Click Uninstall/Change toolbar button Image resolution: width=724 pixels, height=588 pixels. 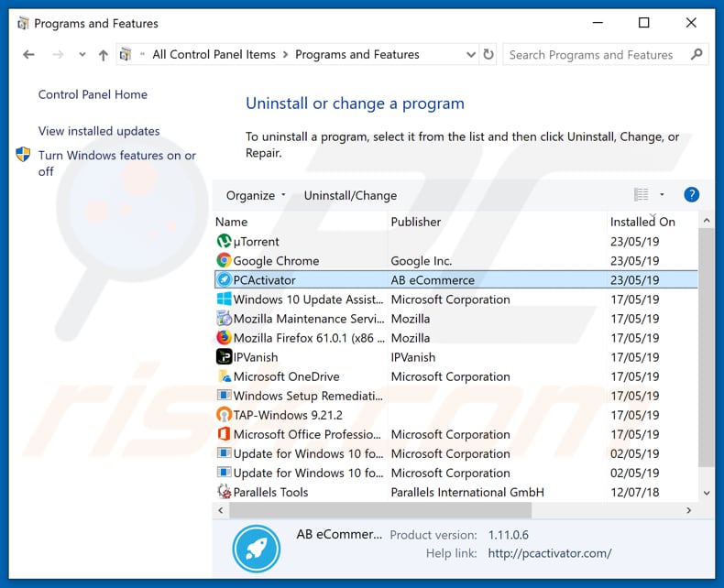tap(350, 195)
